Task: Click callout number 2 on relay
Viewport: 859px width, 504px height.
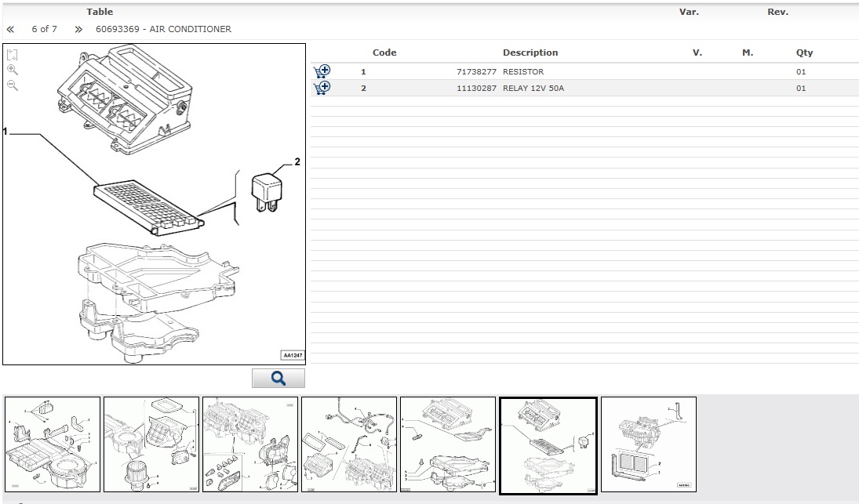Action: (x=297, y=161)
